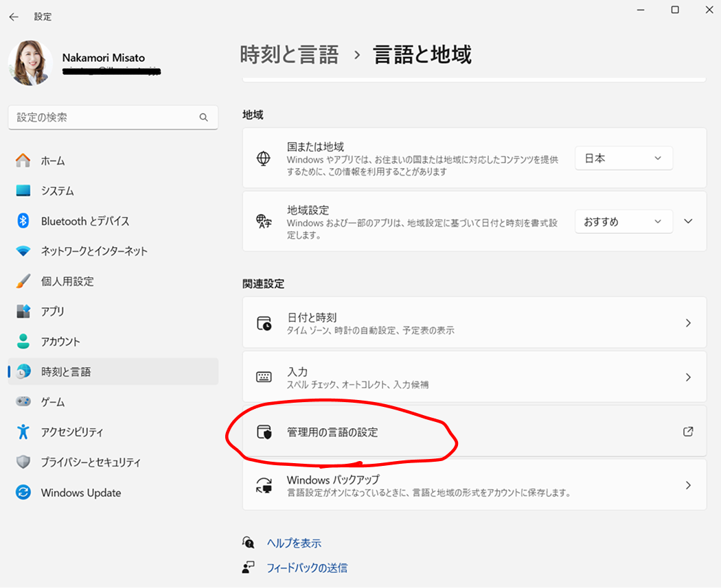Expand the 地域設定 row chevron
This screenshot has width=721, height=588.
688,222
